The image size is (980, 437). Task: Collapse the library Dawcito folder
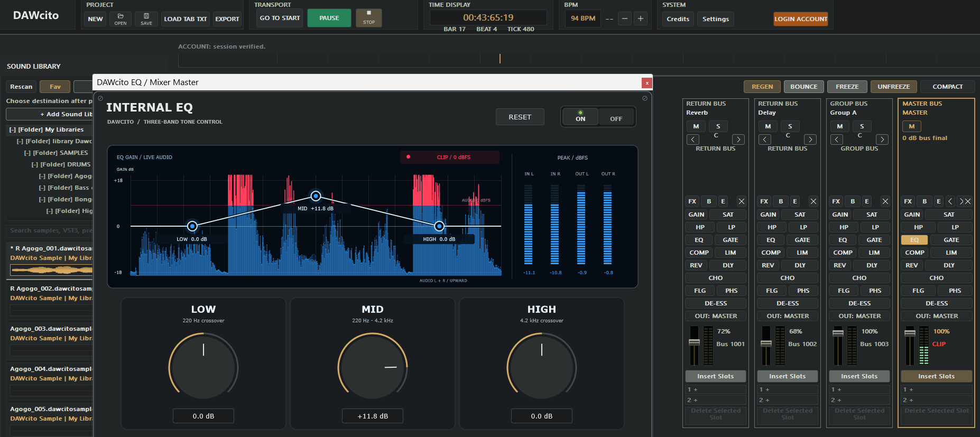20,141
